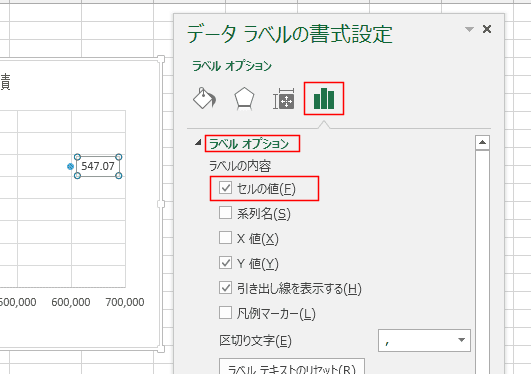
Task: Uncheck the Y 値 checkbox
Action: [225, 263]
